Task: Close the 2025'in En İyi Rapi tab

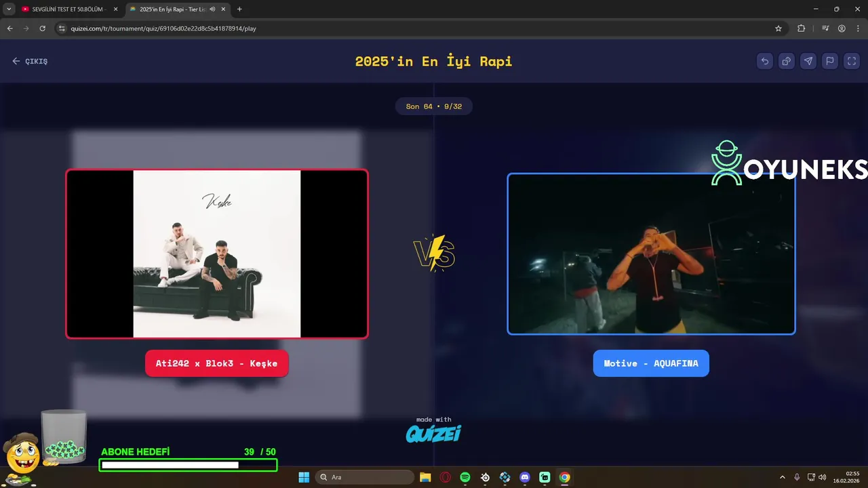Action: 223,9
